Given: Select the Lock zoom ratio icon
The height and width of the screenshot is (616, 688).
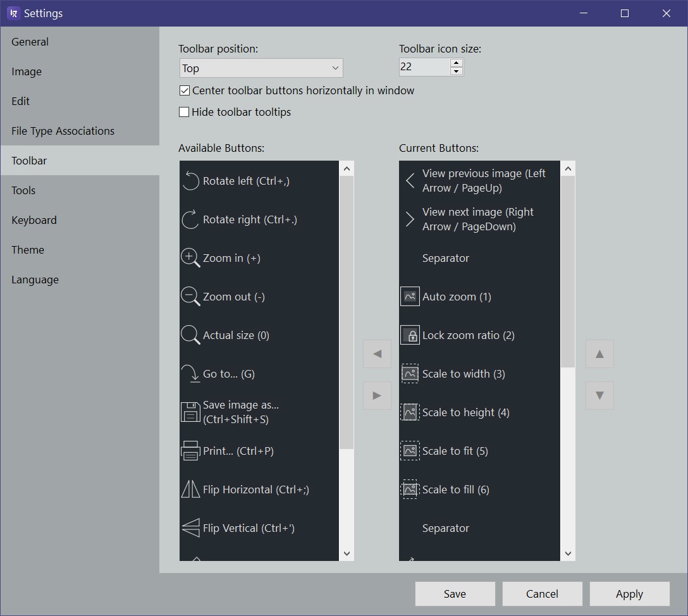Looking at the screenshot, I should pyautogui.click(x=410, y=335).
